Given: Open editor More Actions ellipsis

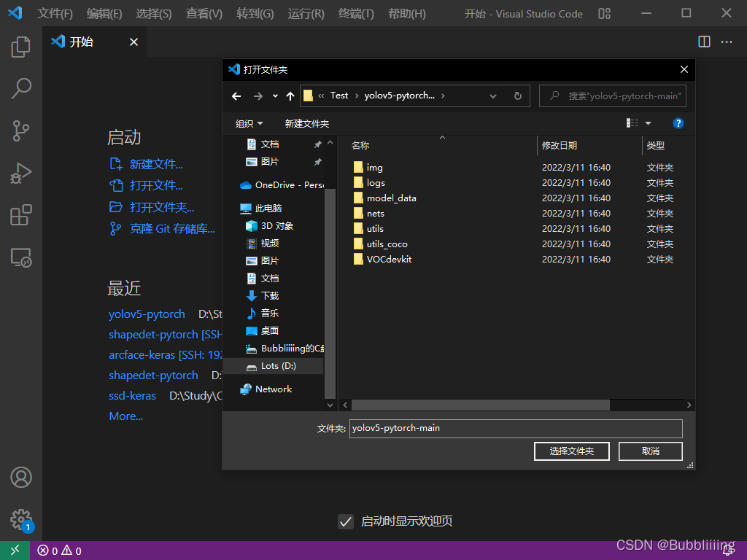Looking at the screenshot, I should [x=727, y=42].
